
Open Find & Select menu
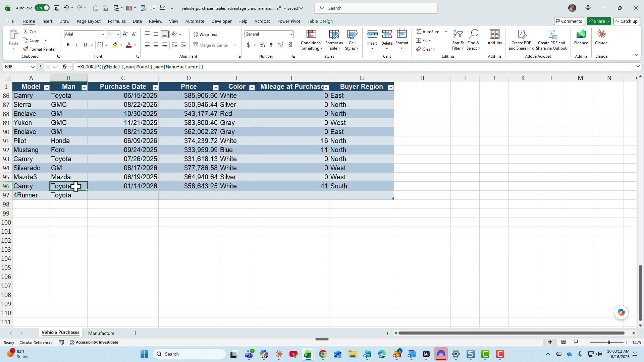(473, 40)
